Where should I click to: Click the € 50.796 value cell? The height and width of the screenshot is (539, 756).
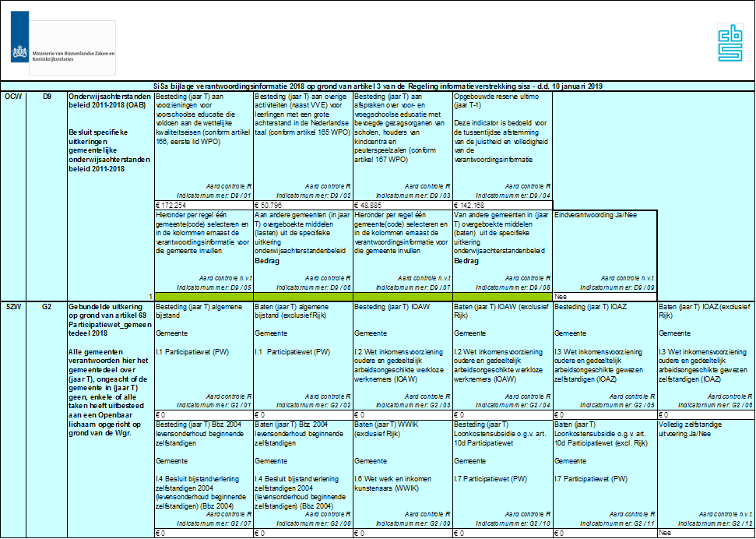click(x=303, y=205)
